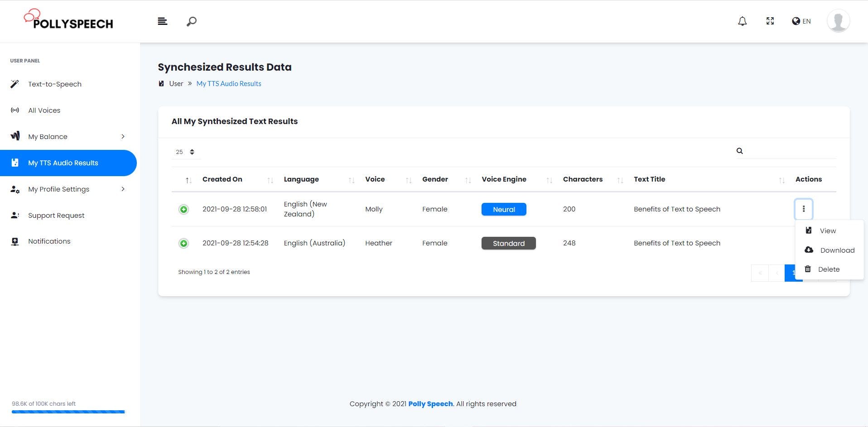This screenshot has width=868, height=427.
Task: Choose Download from the actions menu
Action: click(829, 250)
